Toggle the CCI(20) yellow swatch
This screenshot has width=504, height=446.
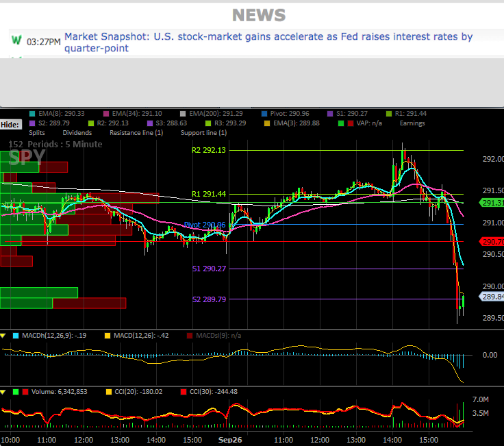pos(109,392)
